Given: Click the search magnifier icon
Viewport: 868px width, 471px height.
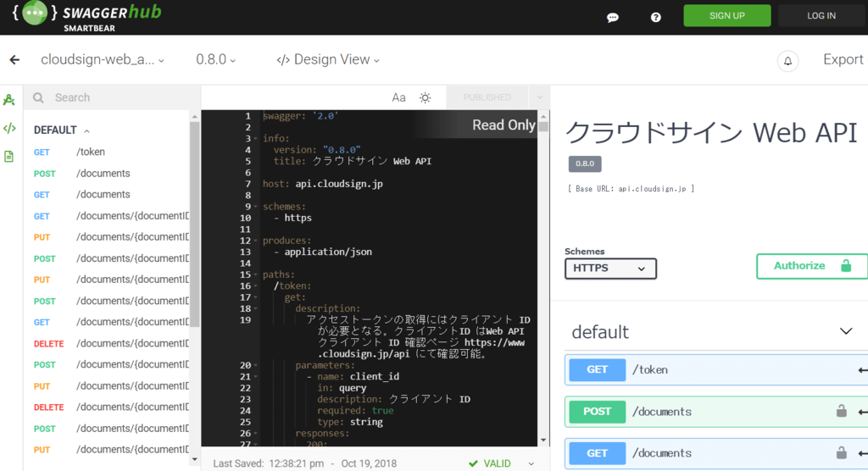Looking at the screenshot, I should tap(38, 98).
